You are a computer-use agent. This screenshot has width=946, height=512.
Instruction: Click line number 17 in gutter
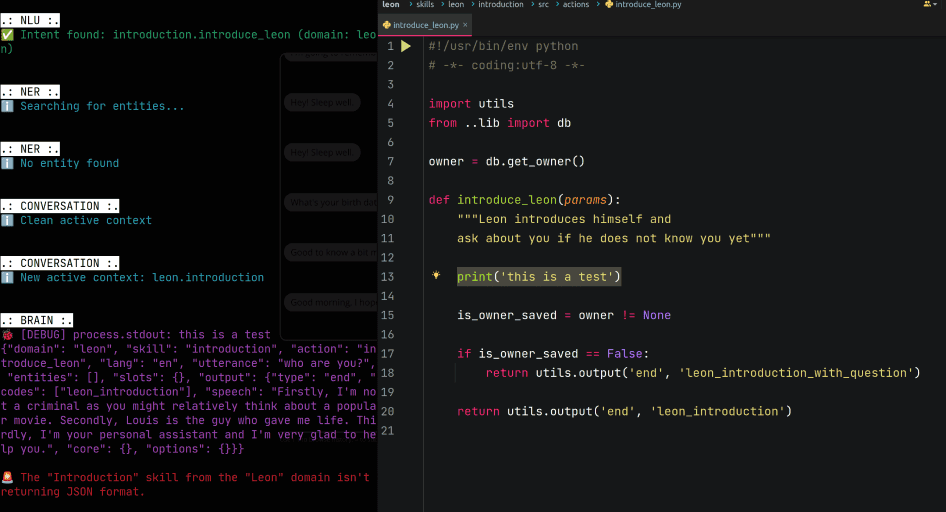(x=387, y=353)
